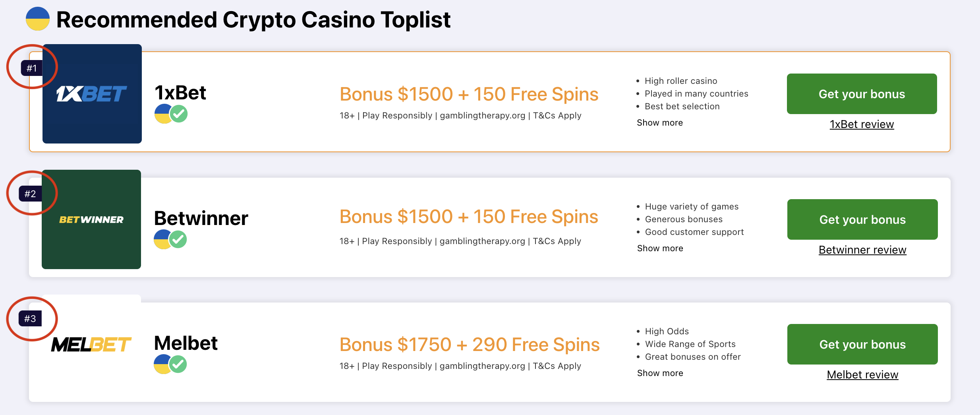Open the Melbet review link
The image size is (980, 415).
[x=862, y=375]
